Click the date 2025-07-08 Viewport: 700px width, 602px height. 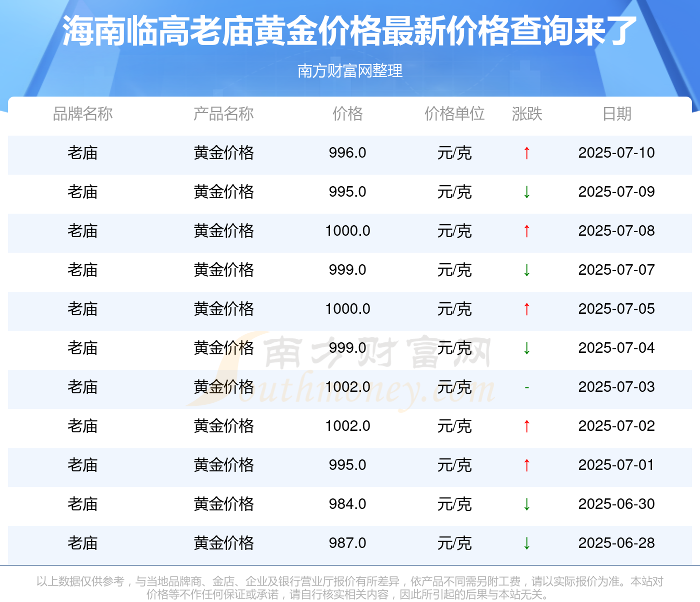[x=616, y=231]
